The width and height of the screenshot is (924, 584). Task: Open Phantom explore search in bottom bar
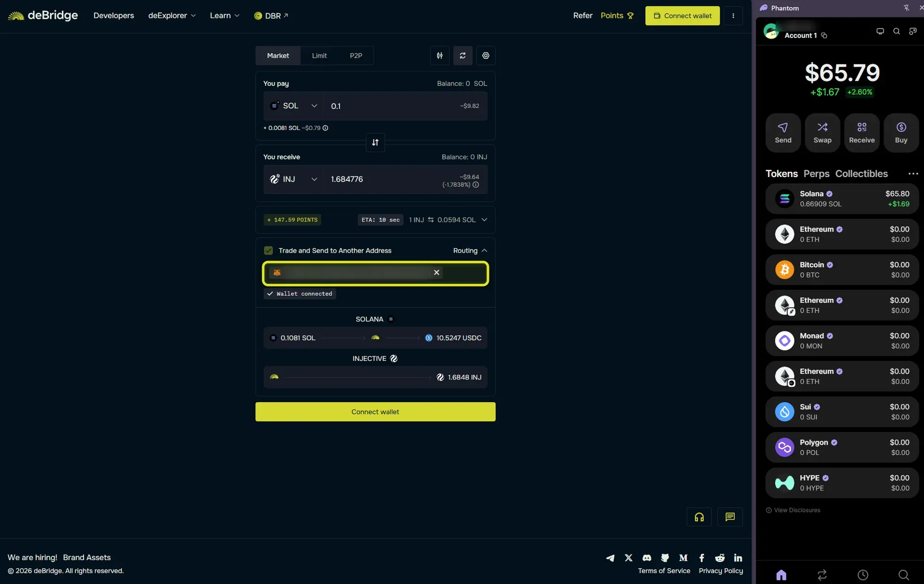[x=904, y=575]
